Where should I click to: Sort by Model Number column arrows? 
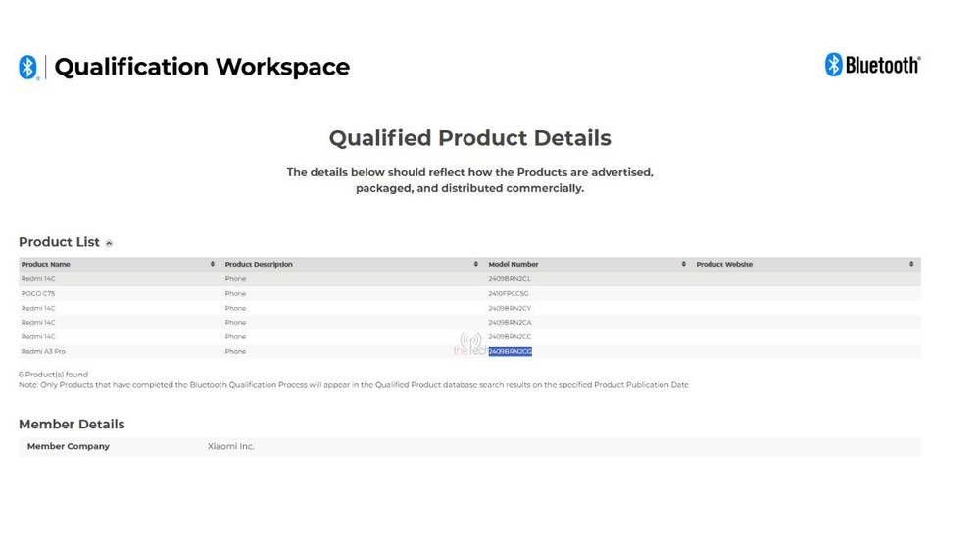pyautogui.click(x=684, y=264)
